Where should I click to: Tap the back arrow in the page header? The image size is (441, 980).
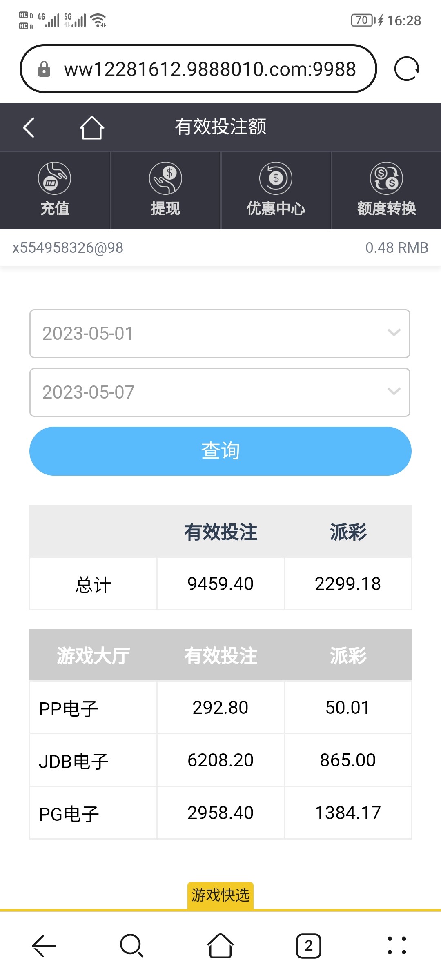[29, 127]
